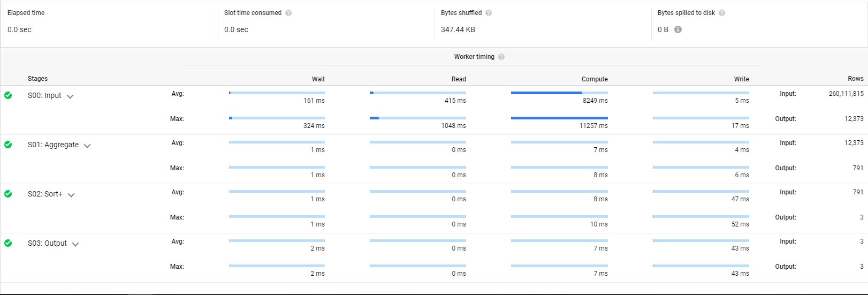This screenshot has width=868, height=295.
Task: Click green check icon for S03 Output stage
Action: [8, 243]
